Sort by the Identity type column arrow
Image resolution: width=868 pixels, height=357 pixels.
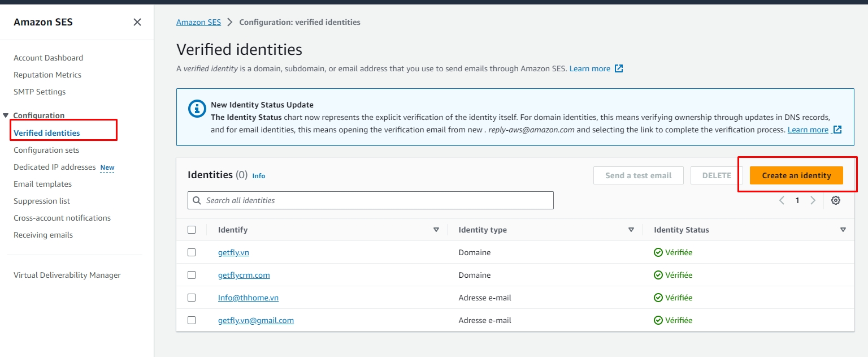(x=631, y=230)
